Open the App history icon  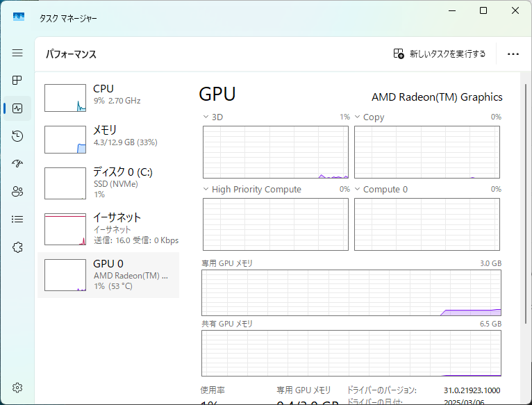(17, 136)
